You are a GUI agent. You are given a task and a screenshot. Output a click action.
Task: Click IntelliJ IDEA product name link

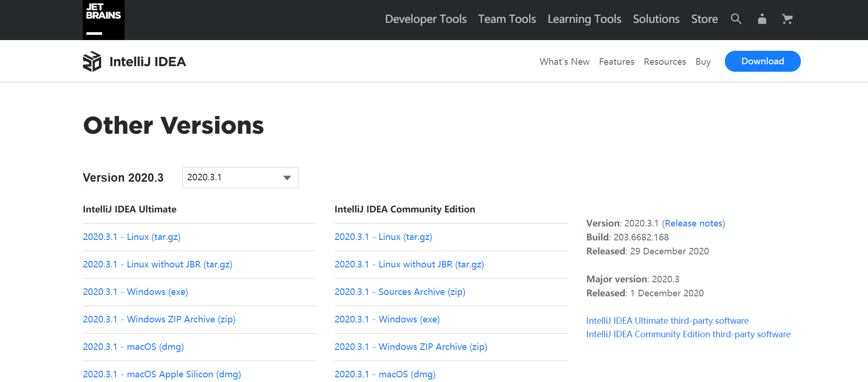click(x=148, y=61)
